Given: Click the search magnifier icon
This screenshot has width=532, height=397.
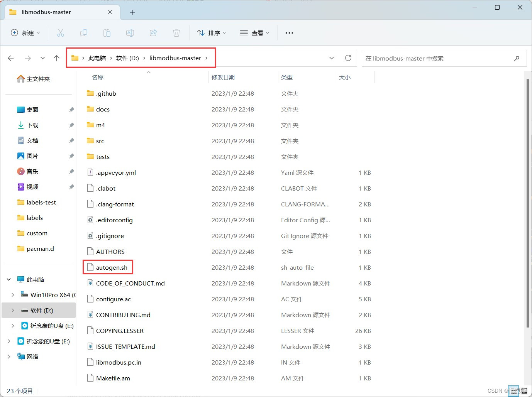Looking at the screenshot, I should pos(517,58).
